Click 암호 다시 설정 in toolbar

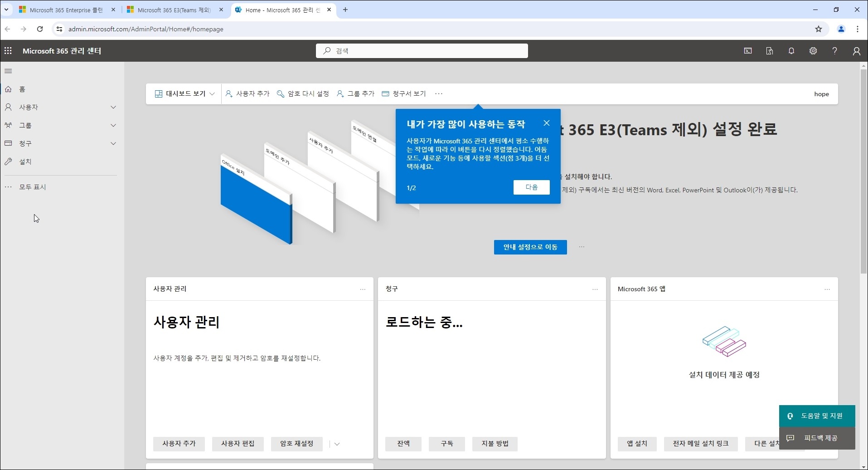point(303,93)
